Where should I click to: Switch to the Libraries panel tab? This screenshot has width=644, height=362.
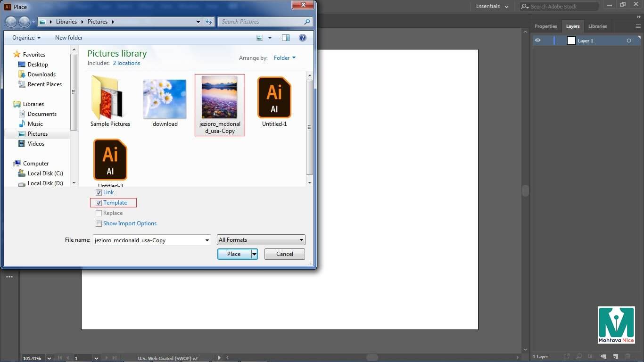coord(597,26)
